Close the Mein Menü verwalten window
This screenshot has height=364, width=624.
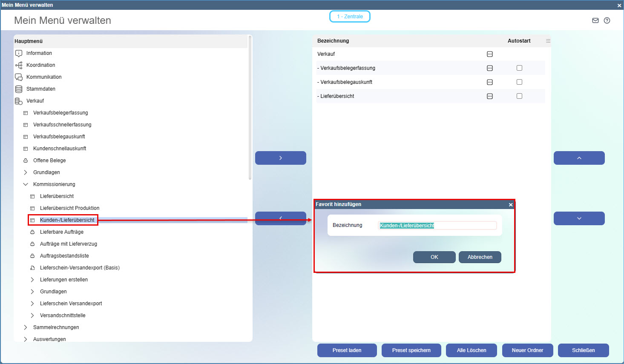pos(619,5)
